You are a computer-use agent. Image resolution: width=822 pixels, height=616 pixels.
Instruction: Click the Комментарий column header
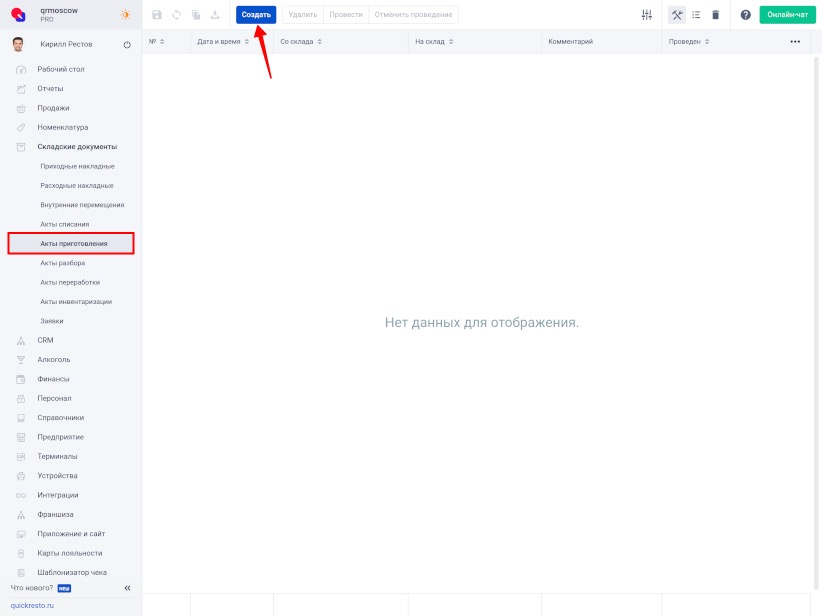pyautogui.click(x=570, y=41)
